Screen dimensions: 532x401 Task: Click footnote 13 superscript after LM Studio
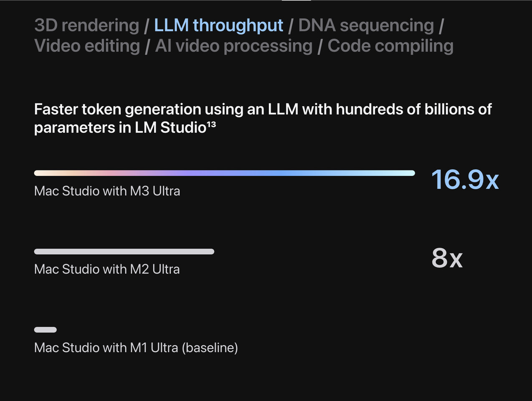(211, 124)
